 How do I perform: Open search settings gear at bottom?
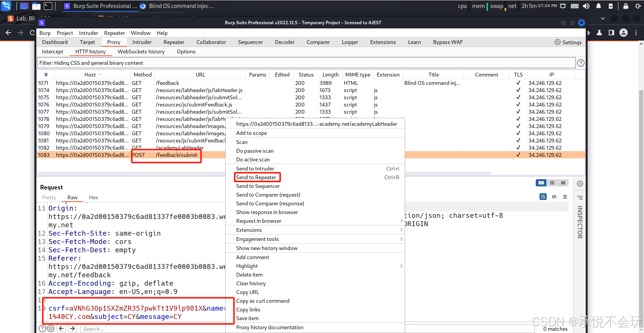point(51,328)
